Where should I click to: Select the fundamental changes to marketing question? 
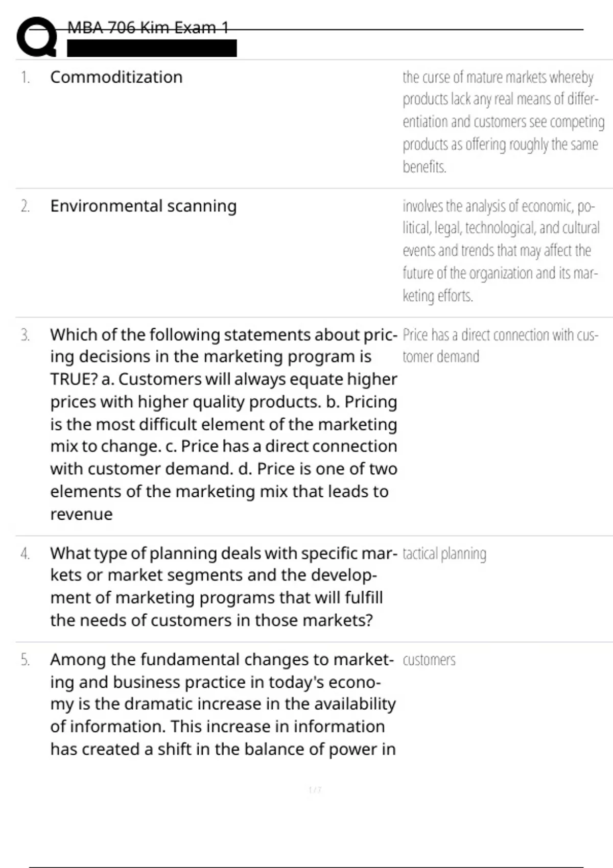coord(223,704)
